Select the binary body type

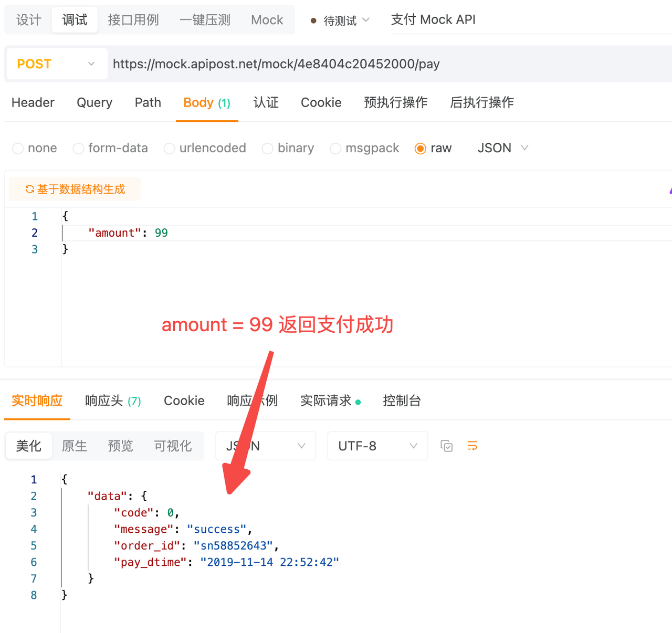click(x=288, y=149)
